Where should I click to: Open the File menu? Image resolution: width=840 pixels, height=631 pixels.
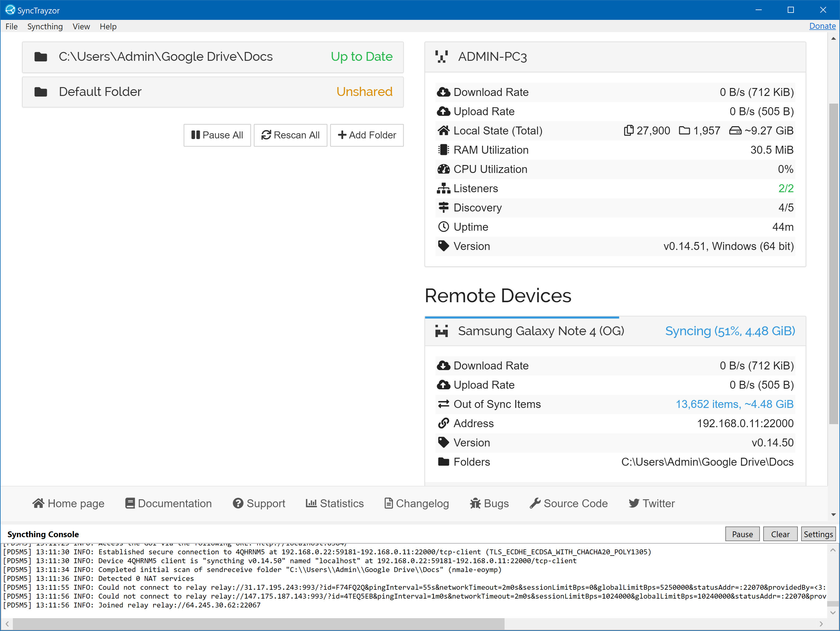(x=11, y=27)
